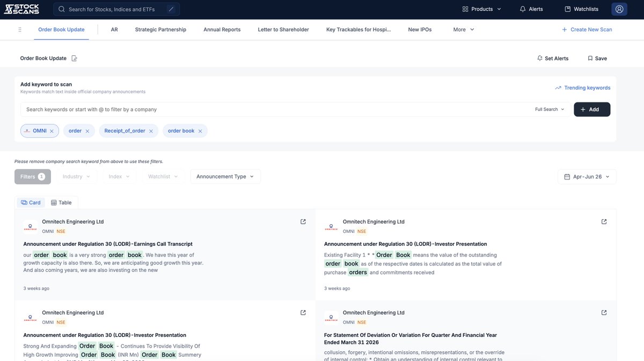Open the Strategic Partnership tab
The image size is (644, 361).
160,30
